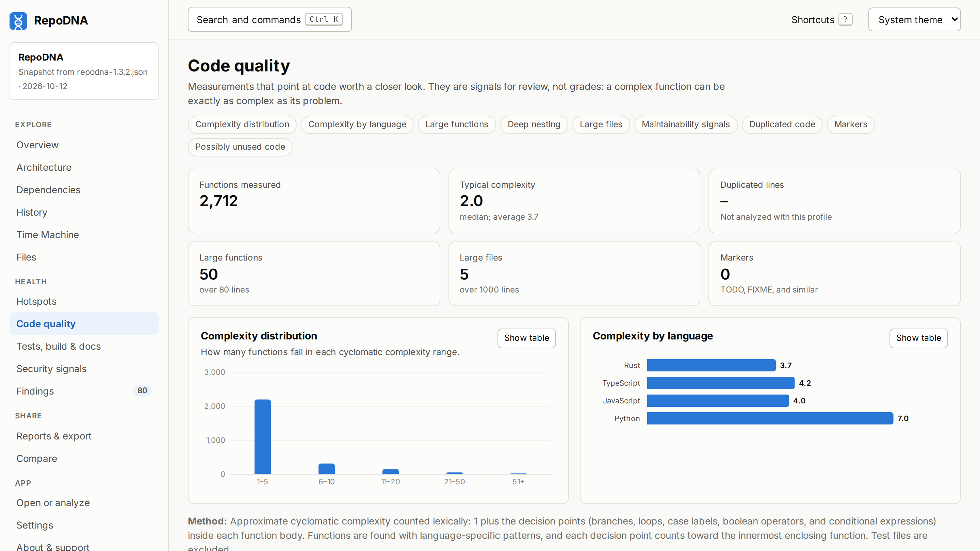Navigate to Files in sidebar
The height and width of the screenshot is (551, 980).
tap(84, 257)
